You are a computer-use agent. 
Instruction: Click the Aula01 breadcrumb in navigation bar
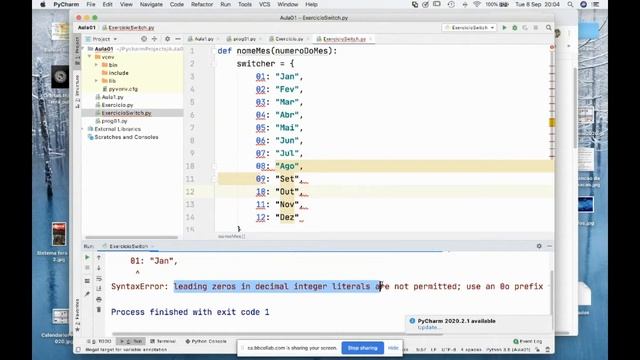(87, 28)
